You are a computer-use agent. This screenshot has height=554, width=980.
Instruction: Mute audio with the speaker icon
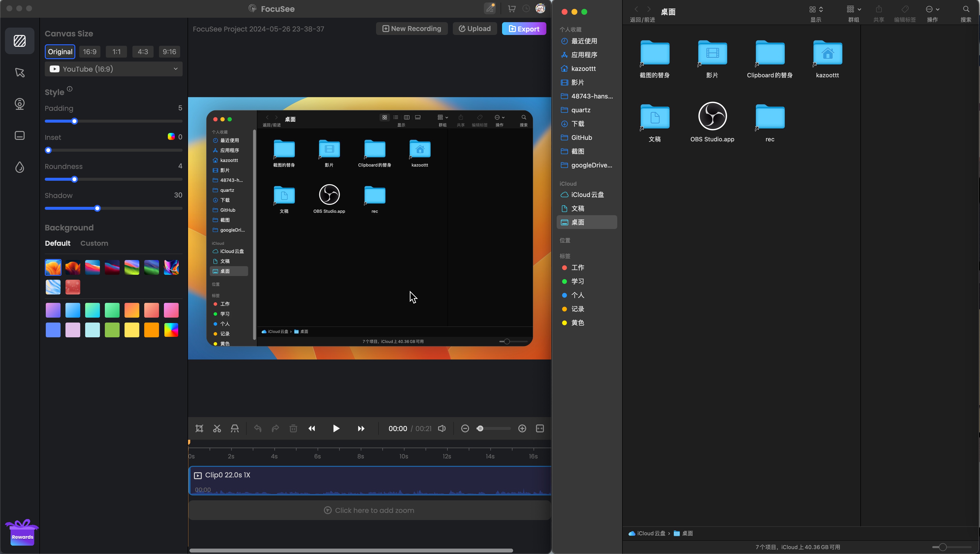tap(442, 428)
